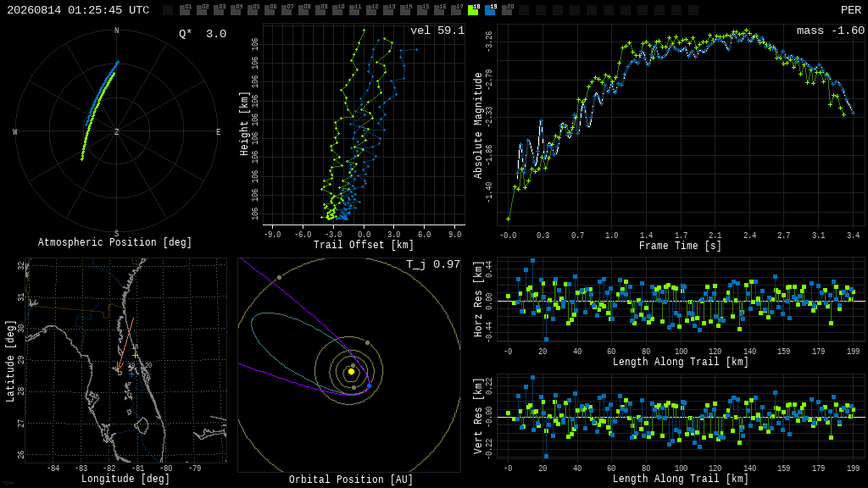The width and height of the screenshot is (868, 488).
Task: Toggle the station 01 indicator box
Action: click(x=185, y=10)
